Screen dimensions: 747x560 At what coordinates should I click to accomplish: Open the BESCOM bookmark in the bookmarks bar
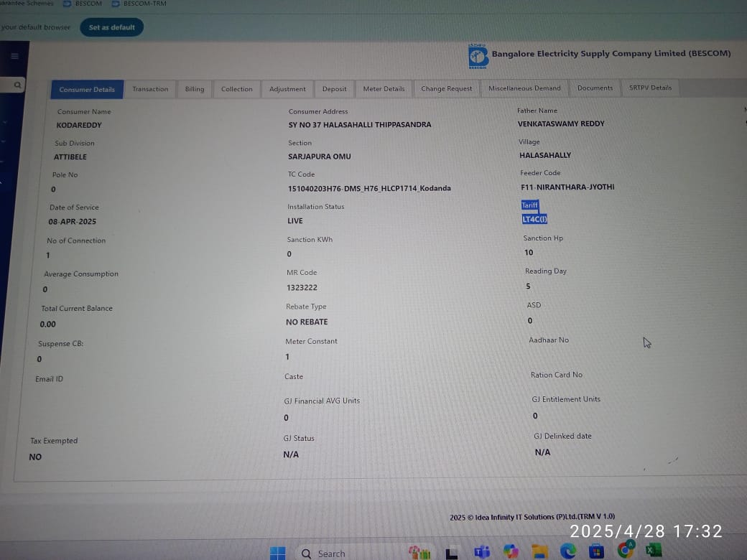click(x=83, y=4)
